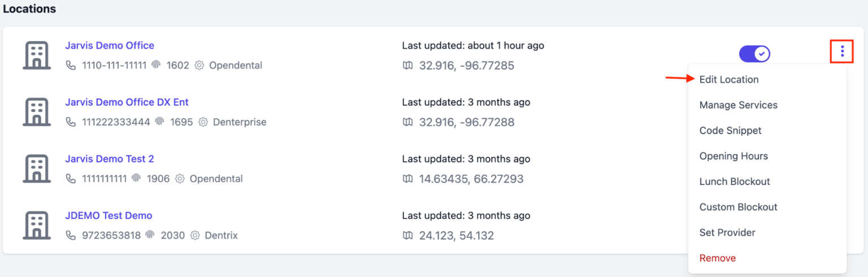Click the building icon beside Jarvis Demo Office
The image size is (868, 277).
pyautogui.click(x=37, y=55)
